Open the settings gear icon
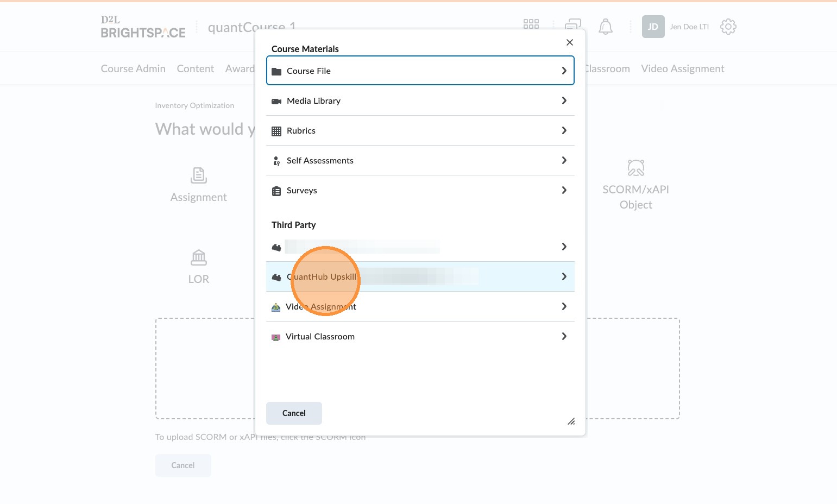 [x=728, y=27]
